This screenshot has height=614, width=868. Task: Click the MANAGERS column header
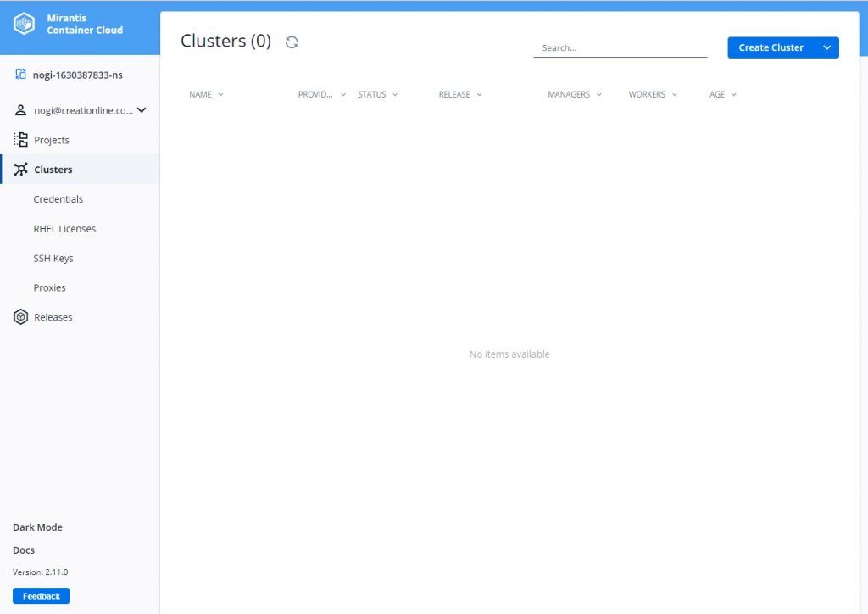[569, 95]
